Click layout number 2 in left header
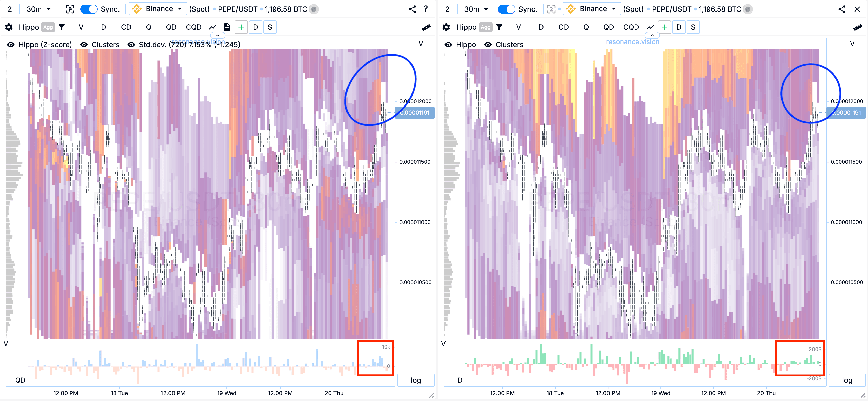Viewport: 868px width, 401px height. (x=10, y=9)
